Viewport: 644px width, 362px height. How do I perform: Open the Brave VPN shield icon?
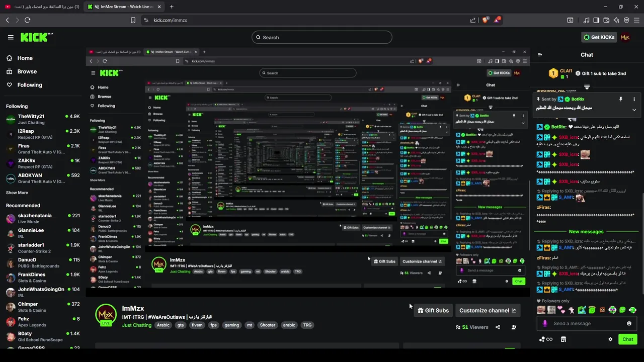pos(626,20)
